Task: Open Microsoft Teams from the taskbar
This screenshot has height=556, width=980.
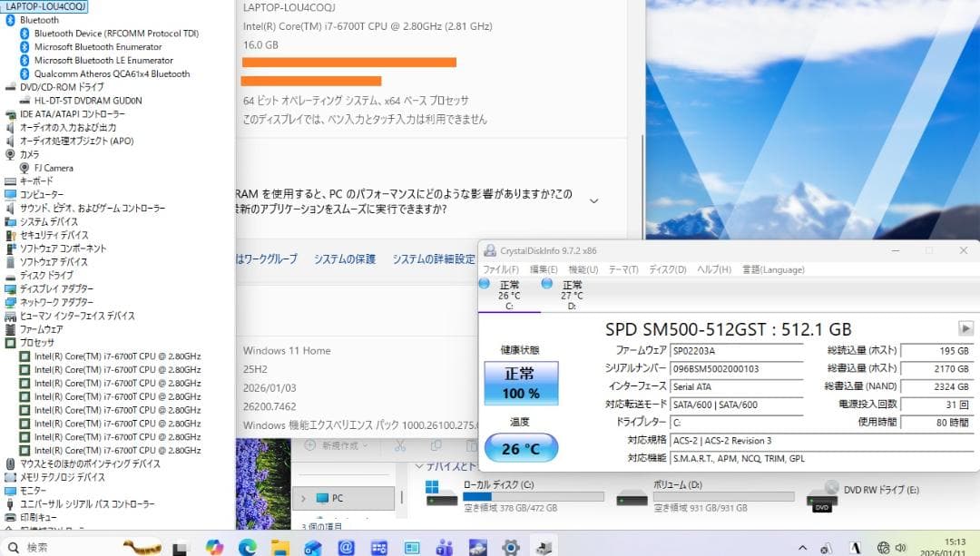Action: pyautogui.click(x=444, y=546)
